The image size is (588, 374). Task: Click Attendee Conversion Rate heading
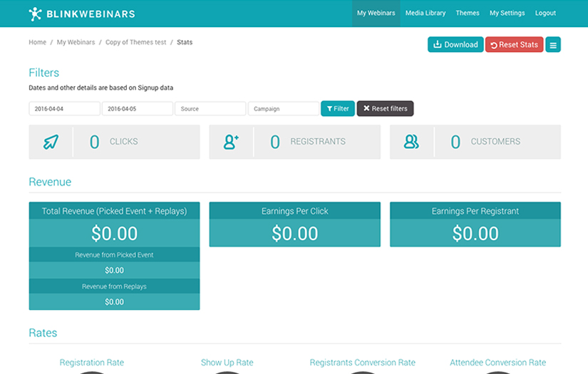click(x=497, y=363)
